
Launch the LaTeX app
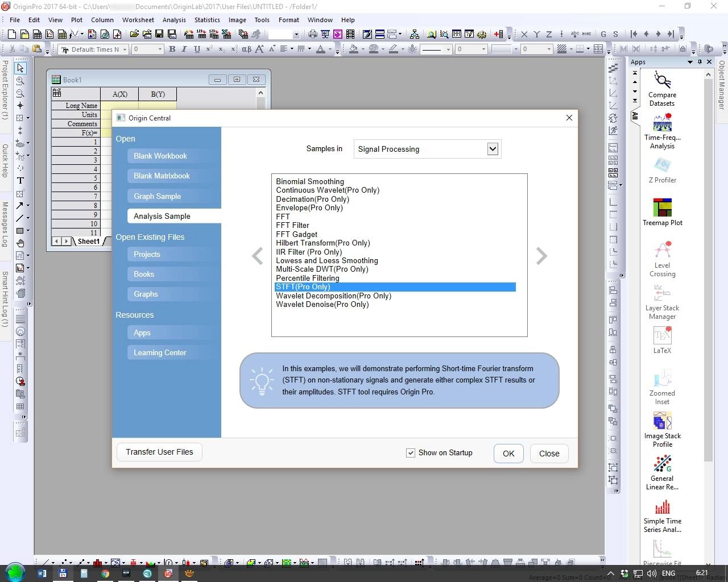662,340
